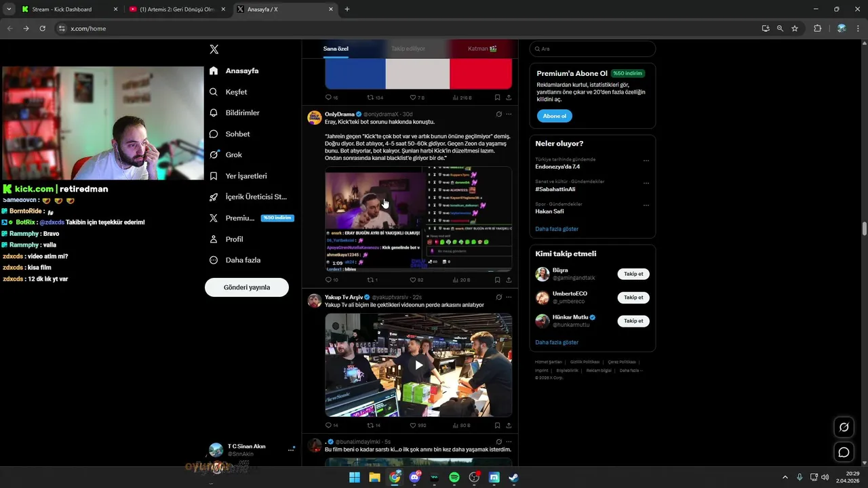Open #SabahattinAli trending topic
The height and width of the screenshot is (488, 868).
(x=555, y=189)
